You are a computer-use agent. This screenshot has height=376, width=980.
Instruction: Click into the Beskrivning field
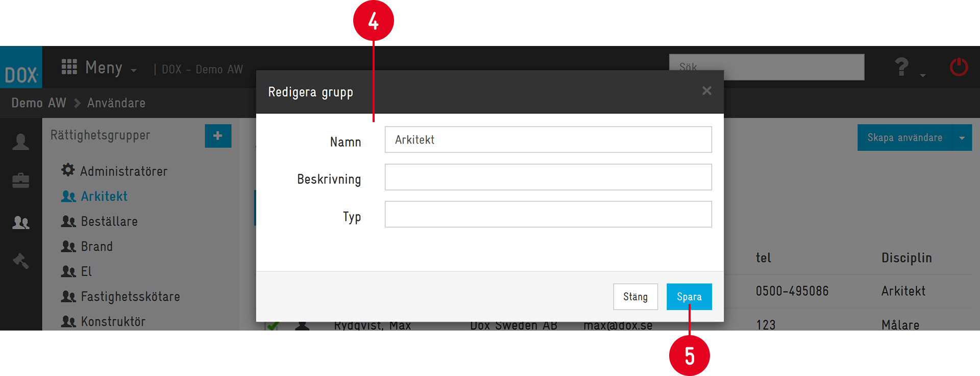(548, 177)
